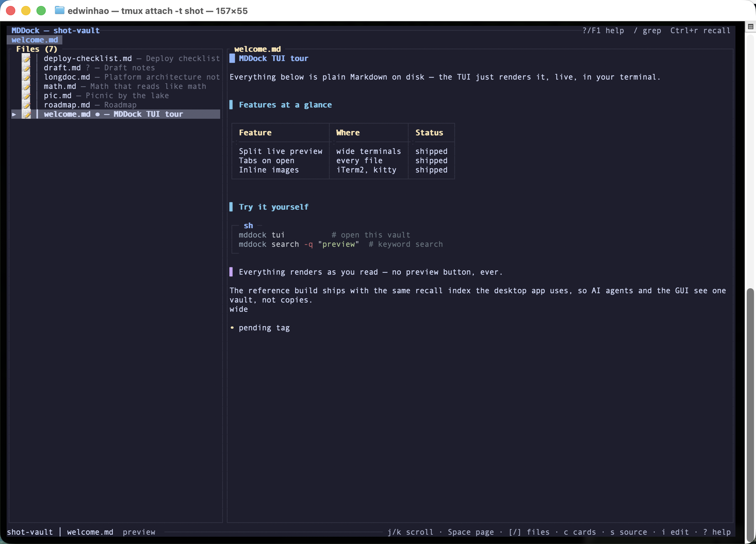Click the Tabs on open cell
Viewport: 756px width, 544px height.
(x=267, y=161)
